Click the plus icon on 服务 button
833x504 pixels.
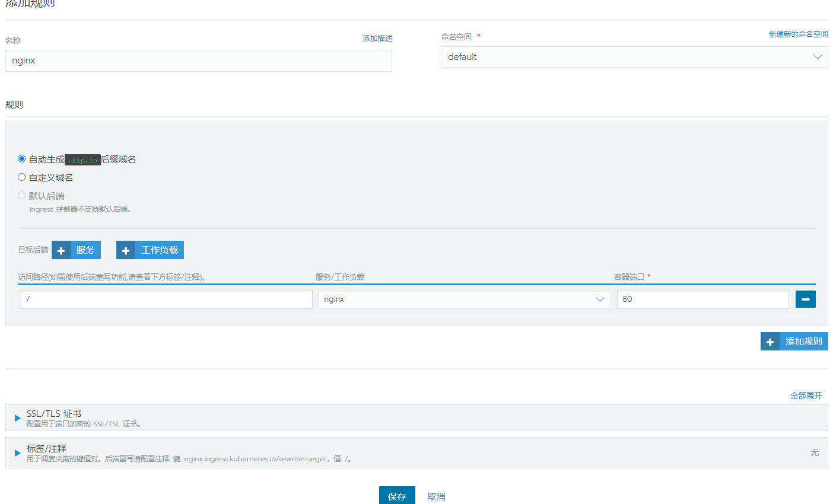(x=61, y=251)
